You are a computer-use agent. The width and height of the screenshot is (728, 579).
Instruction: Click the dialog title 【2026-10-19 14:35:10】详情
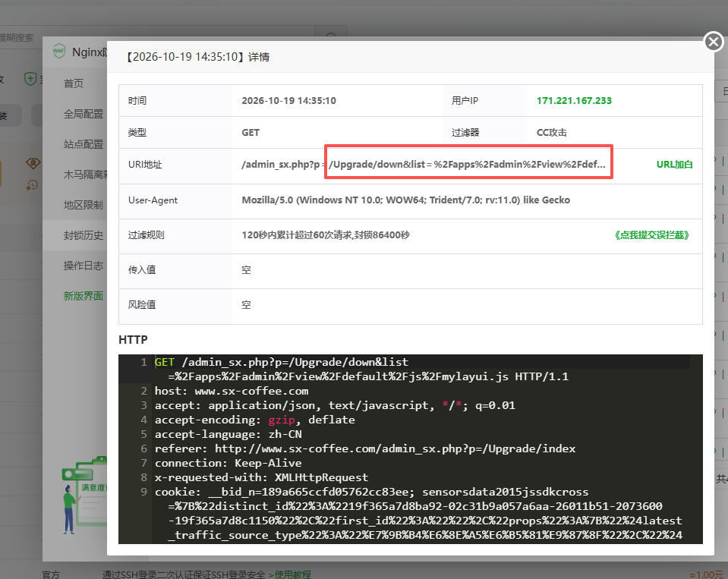(x=197, y=57)
